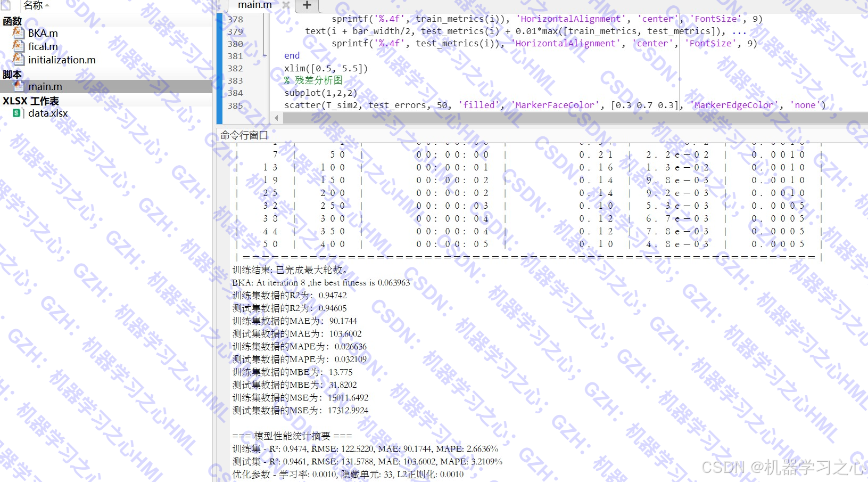Image resolution: width=868 pixels, height=482 pixels.
Task: Click 'scatter(T_sim2' on line 385
Action: click(321, 105)
